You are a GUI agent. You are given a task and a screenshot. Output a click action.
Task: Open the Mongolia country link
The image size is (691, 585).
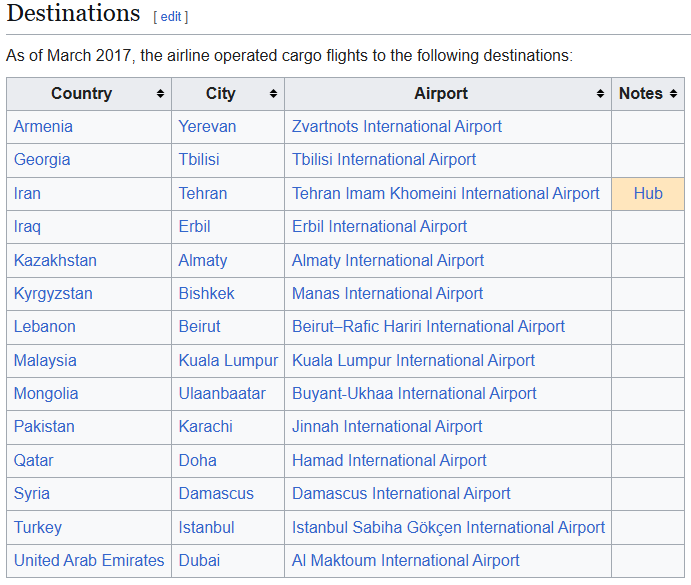pyautogui.click(x=46, y=394)
